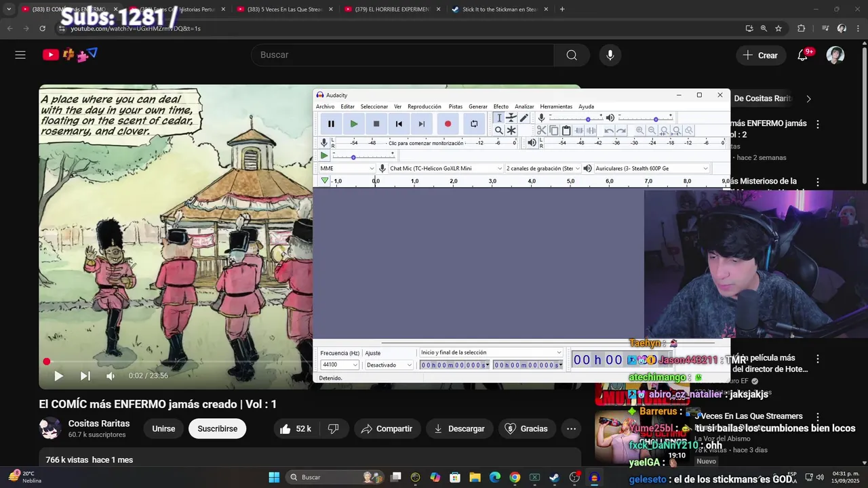Click the Windows Start button on taskbar
This screenshot has width=868, height=488.
point(274,477)
